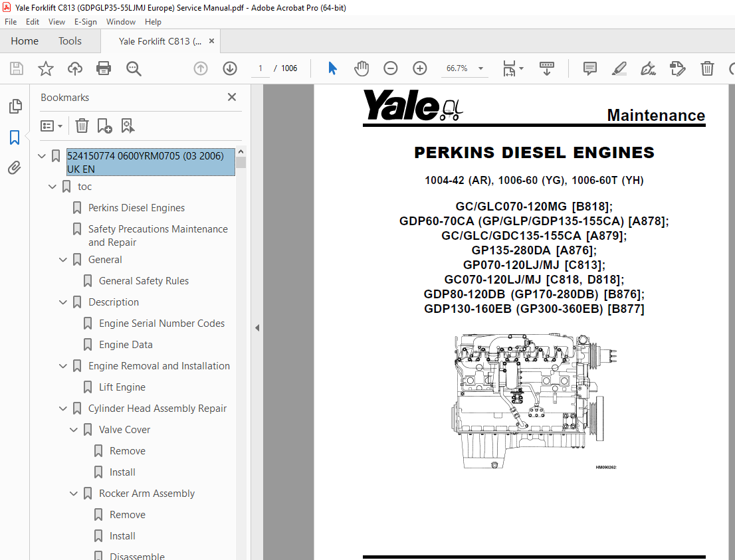This screenshot has width=735, height=560.
Task: Collapse the General bookmark node
Action: tap(63, 260)
